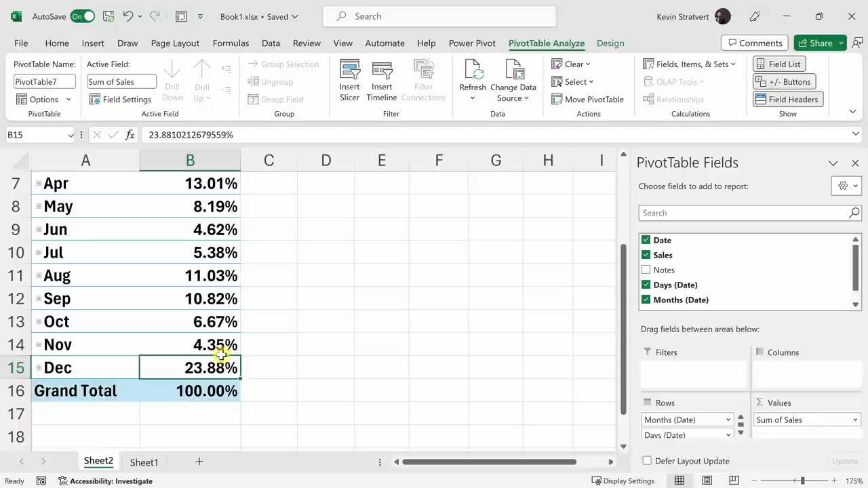Toggle the +/- Buttons option
The width and height of the screenshot is (868, 488).
point(783,81)
